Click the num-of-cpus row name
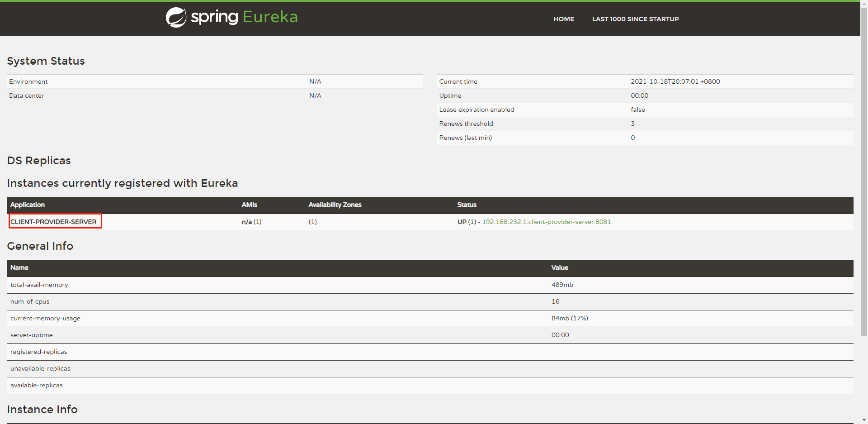The height and width of the screenshot is (424, 868). [x=30, y=301]
